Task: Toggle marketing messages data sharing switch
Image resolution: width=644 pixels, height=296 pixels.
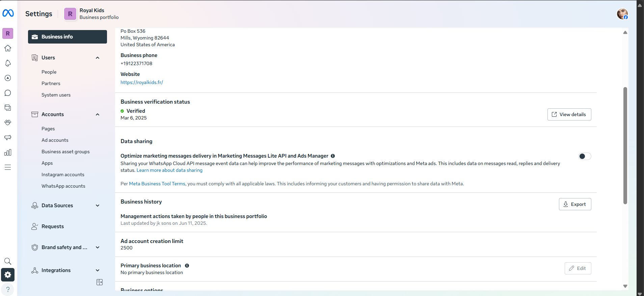Action: [585, 156]
